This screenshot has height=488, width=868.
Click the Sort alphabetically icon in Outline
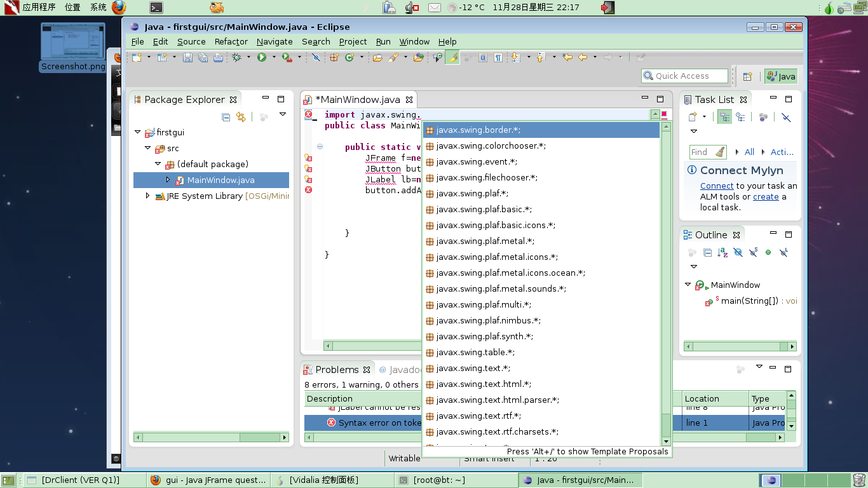pos(722,252)
